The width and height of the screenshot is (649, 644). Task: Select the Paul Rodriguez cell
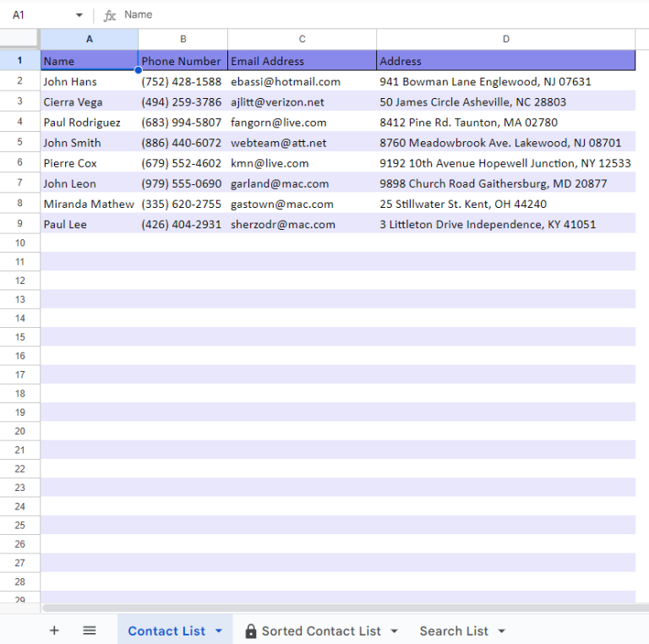tap(90, 122)
